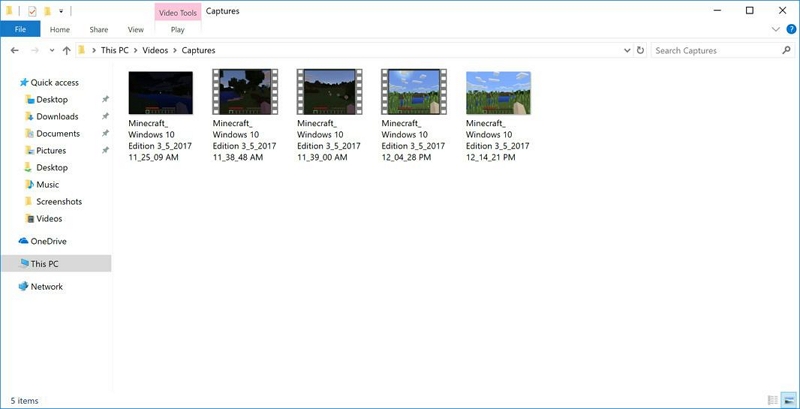Click the pin icon next to Documents
The image size is (800, 409).
[105, 134]
